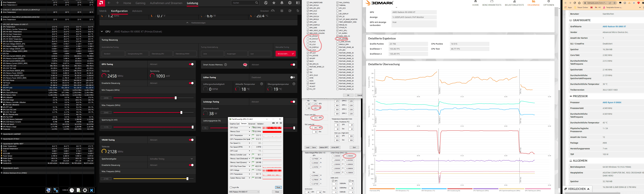Viewport: 644px width, 194px height.
Task: Click the Suchen field in Radeon Software
Action: (245, 3)
